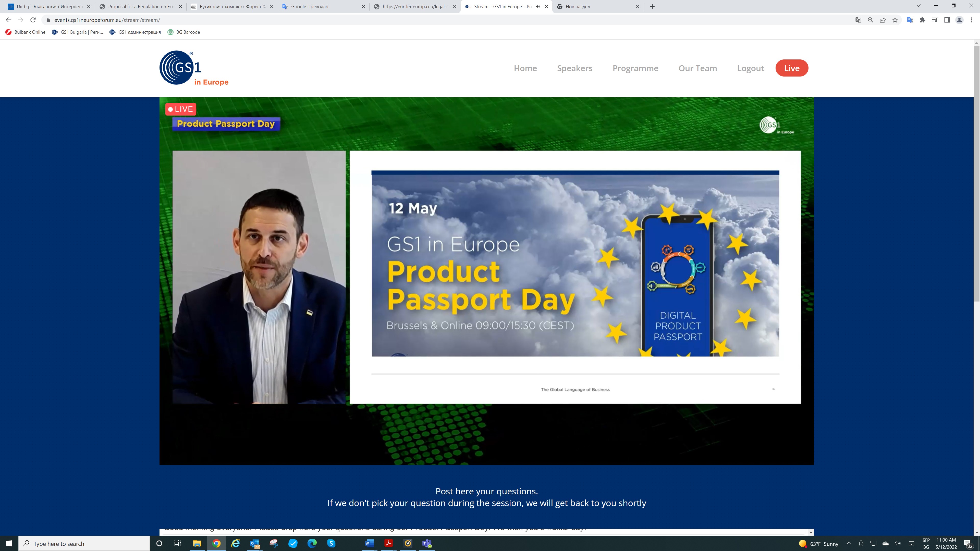Close the Нов раздел tab
This screenshot has width=980, height=551.
pyautogui.click(x=638, y=6)
